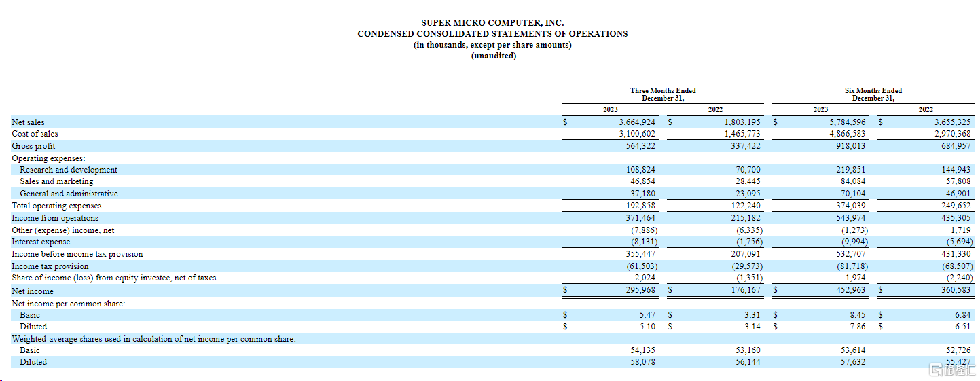This screenshot has height=381, width=980.
Task: Click pre-tax income value 431,330
Action: coord(956,254)
